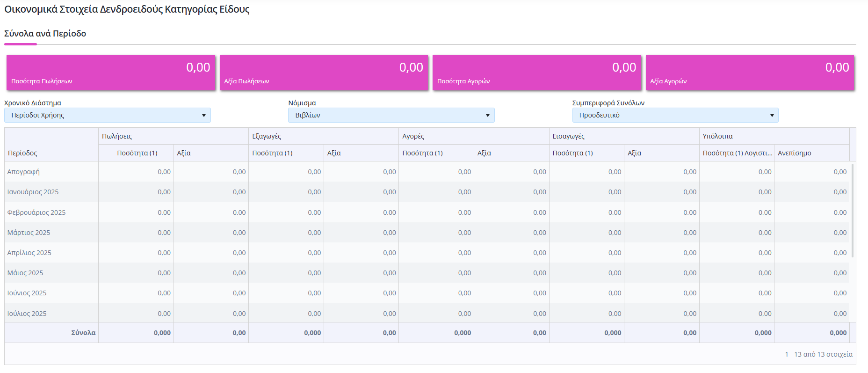Click the Αξία Αγορών summary card

coord(750,73)
